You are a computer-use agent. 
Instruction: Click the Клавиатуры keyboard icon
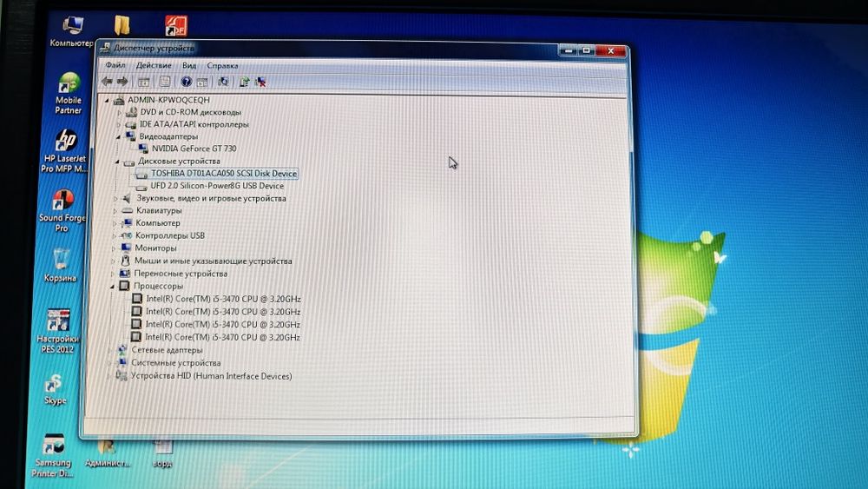128,210
